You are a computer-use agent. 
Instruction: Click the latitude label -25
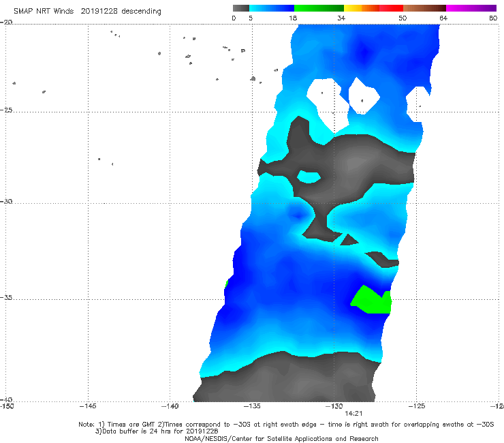(x=6, y=110)
